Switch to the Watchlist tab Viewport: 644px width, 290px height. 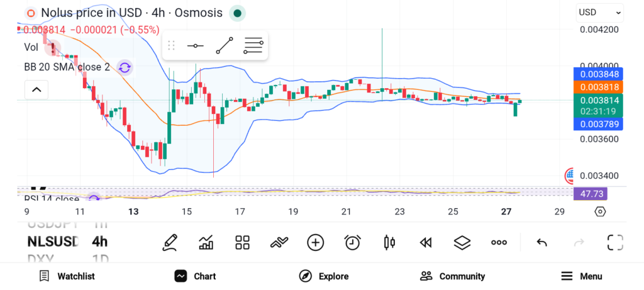(67, 276)
